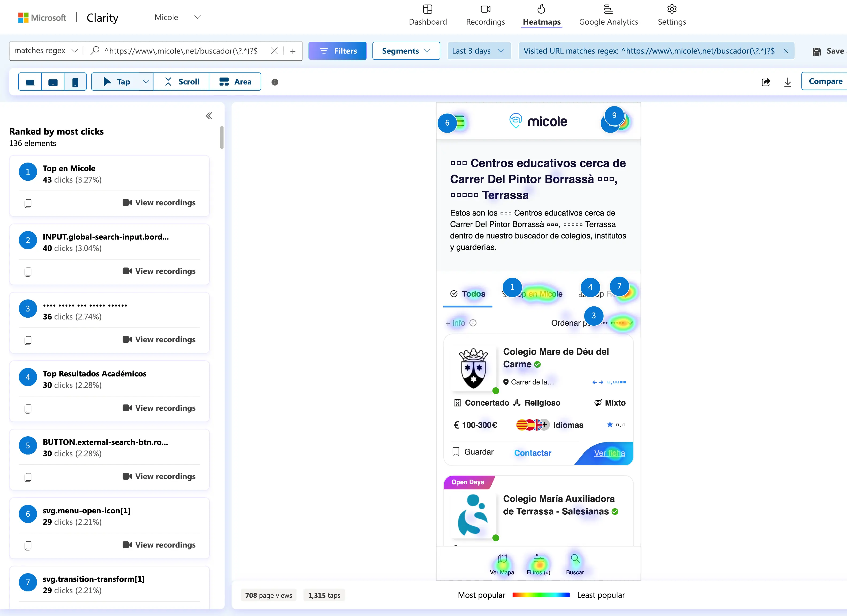Image resolution: width=847 pixels, height=616 pixels.
Task: Click the Colegio Mare de Déu crest thumbnail
Action: tap(473, 369)
